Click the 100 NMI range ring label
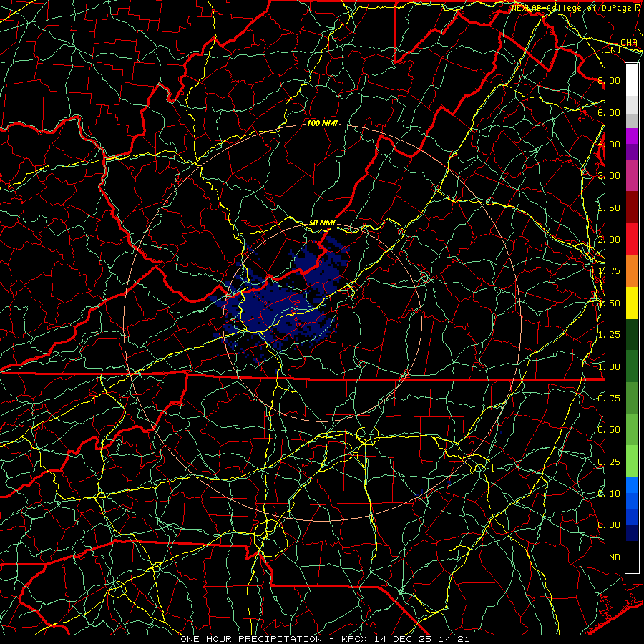 pyautogui.click(x=322, y=123)
